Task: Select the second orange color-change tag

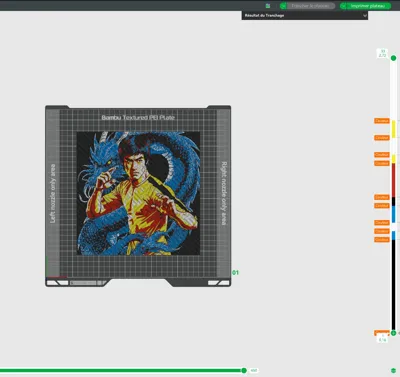Action: 382,138
